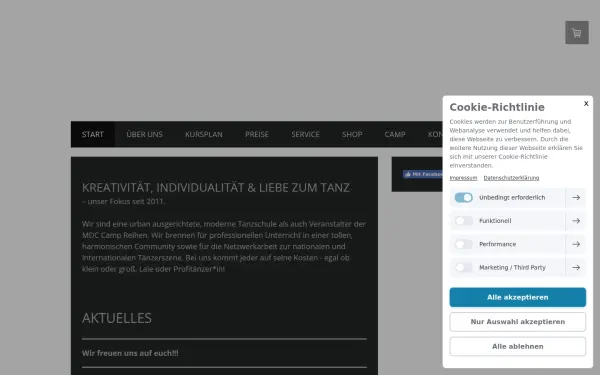Close the Cookie-Richtlinie dialog
Viewport: 600px width, 375px height.
(586, 103)
